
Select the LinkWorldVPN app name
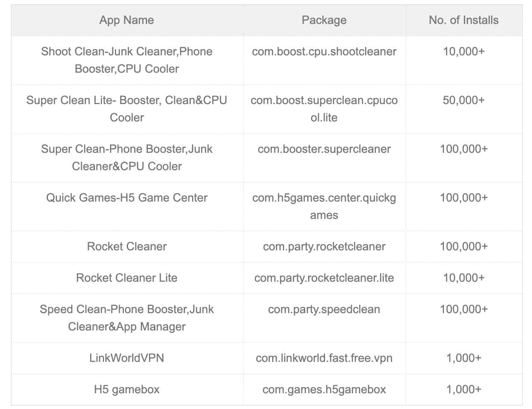click(x=126, y=358)
